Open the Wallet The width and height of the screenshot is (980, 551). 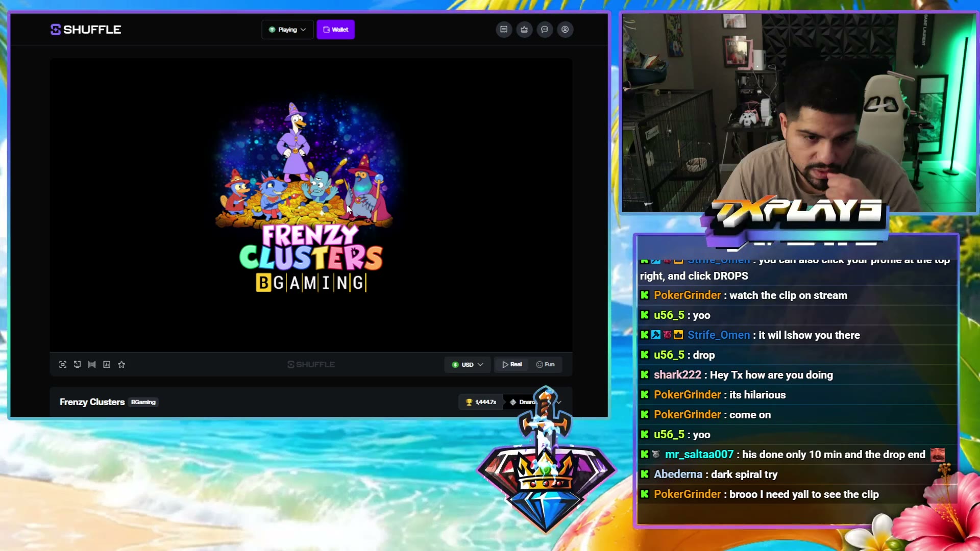(x=335, y=30)
